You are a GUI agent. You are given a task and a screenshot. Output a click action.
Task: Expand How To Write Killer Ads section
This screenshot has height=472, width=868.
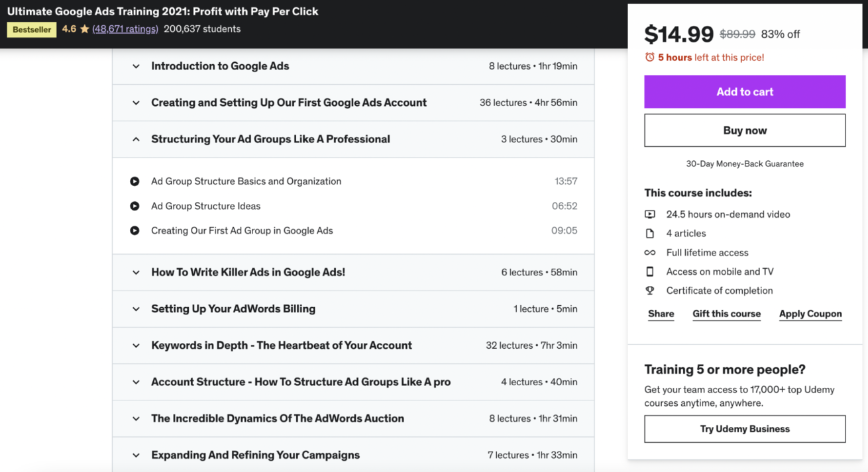pos(136,272)
